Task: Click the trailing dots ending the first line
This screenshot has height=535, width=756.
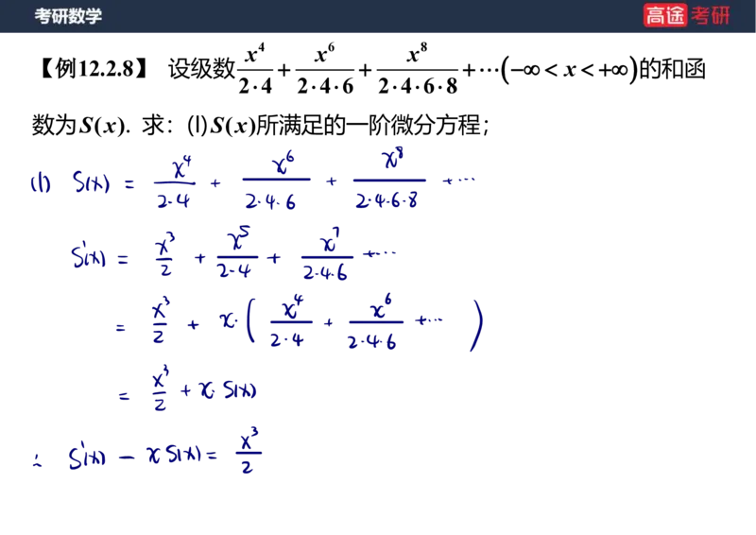Action: (457, 179)
